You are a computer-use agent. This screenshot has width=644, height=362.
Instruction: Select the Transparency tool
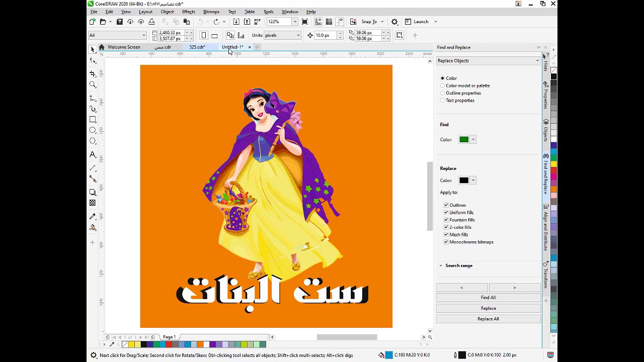[93, 203]
